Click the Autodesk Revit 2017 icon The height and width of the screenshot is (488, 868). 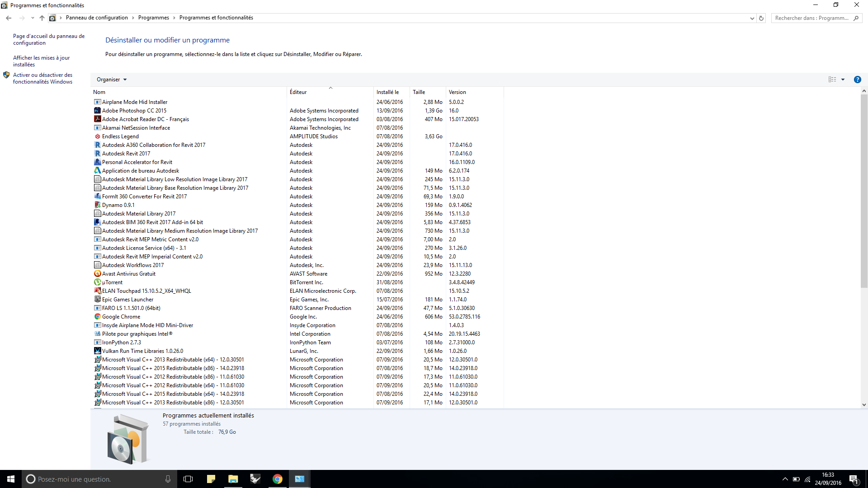pos(97,154)
